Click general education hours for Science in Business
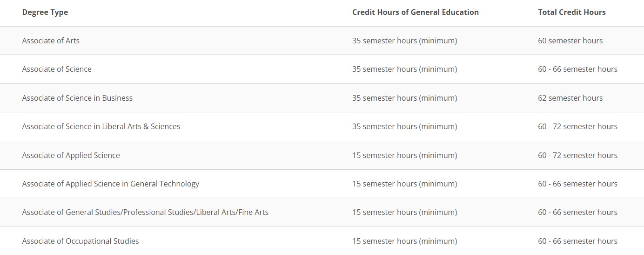This screenshot has width=644, height=255. pyautogui.click(x=404, y=98)
